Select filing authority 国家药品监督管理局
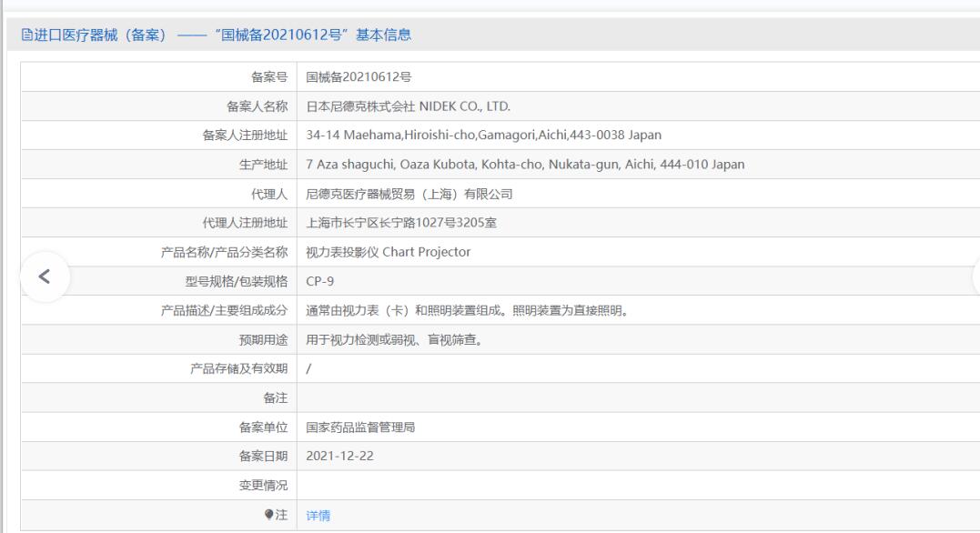980x533 pixels. click(x=360, y=427)
